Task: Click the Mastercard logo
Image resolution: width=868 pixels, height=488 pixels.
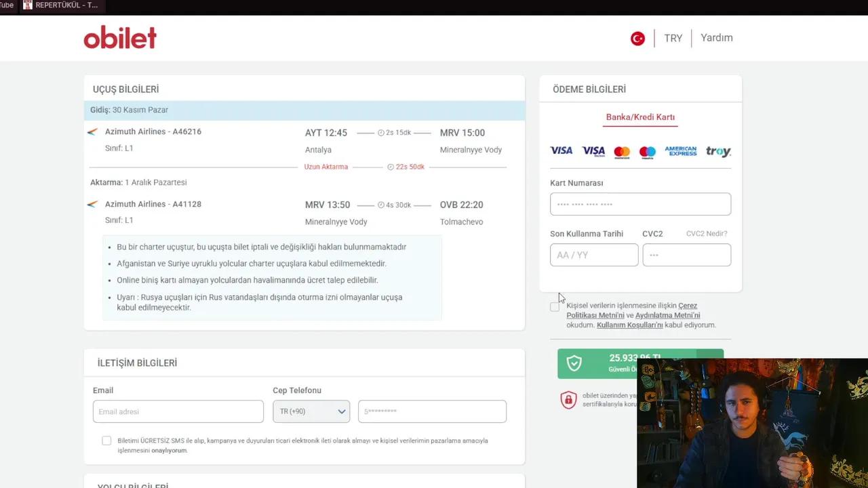Action: pyautogui.click(x=622, y=152)
